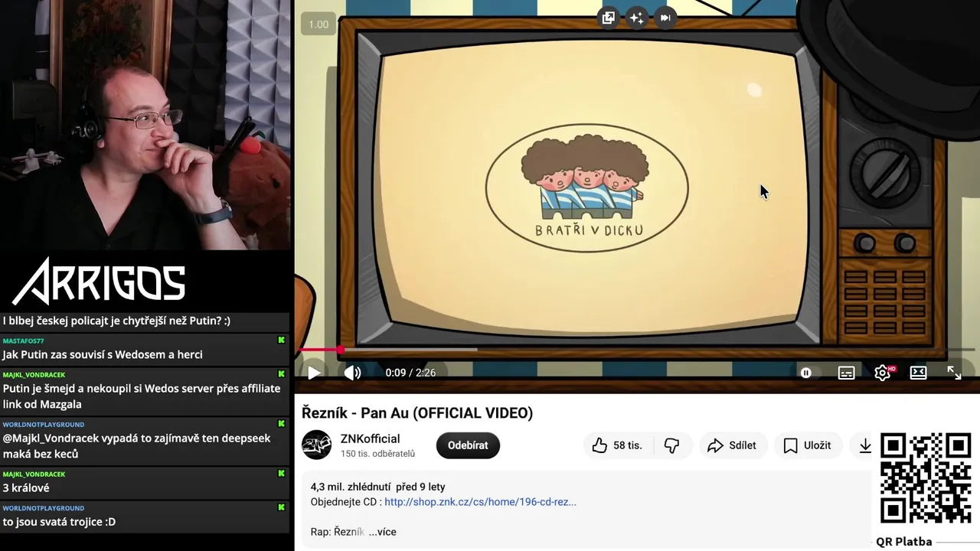Turn on subtitles with the captions icon

[846, 373]
